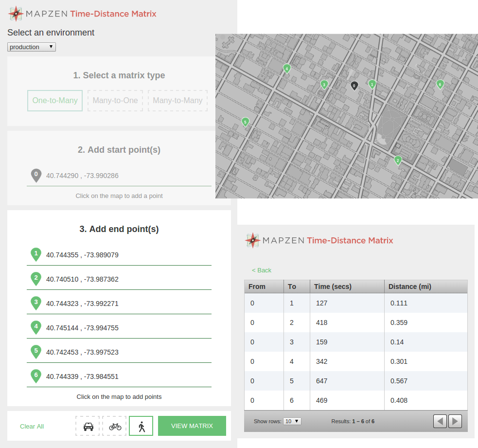The width and height of the screenshot is (478, 448).
Task: Click green map marker 6
Action: click(440, 84)
